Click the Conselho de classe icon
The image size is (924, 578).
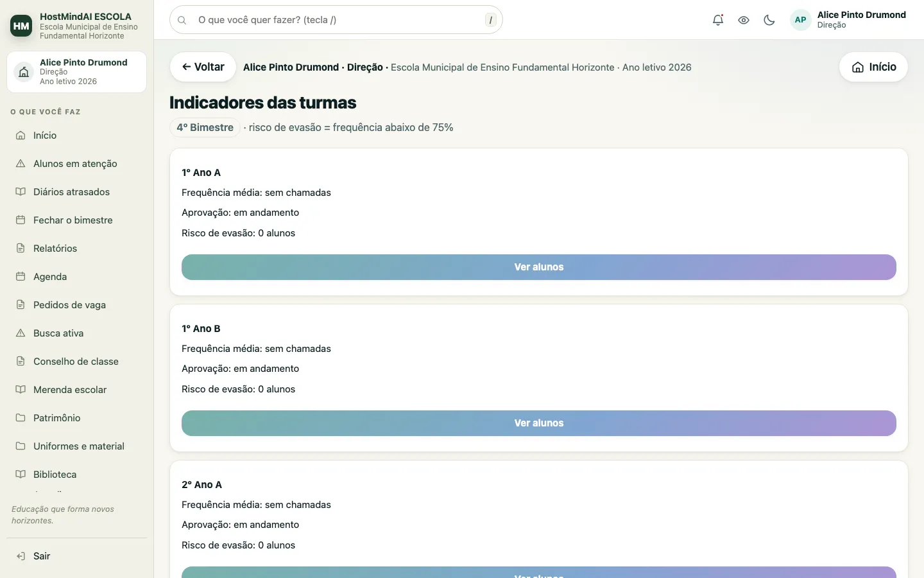pyautogui.click(x=21, y=362)
